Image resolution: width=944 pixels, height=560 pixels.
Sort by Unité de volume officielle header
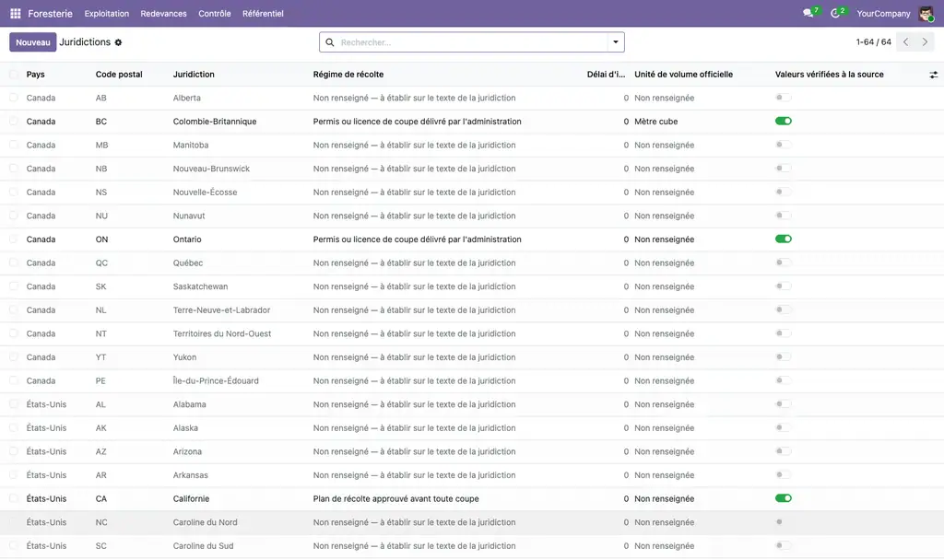[x=684, y=75]
